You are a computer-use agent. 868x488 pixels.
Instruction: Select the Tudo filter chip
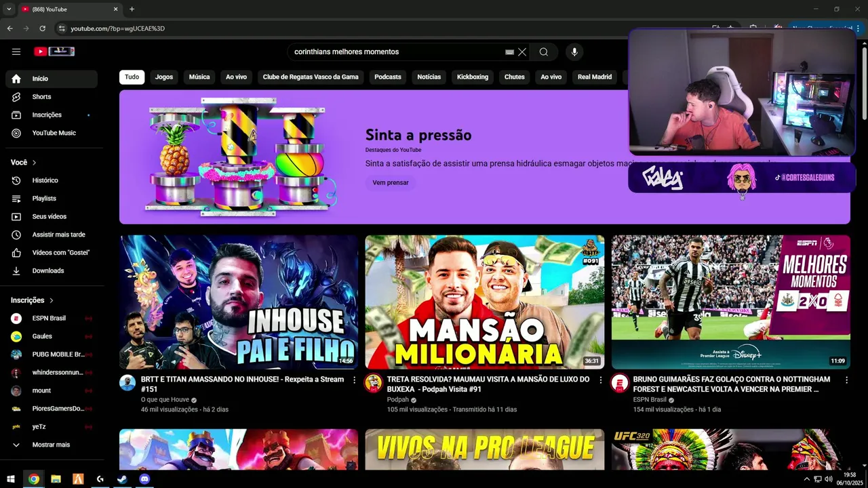[x=132, y=77]
